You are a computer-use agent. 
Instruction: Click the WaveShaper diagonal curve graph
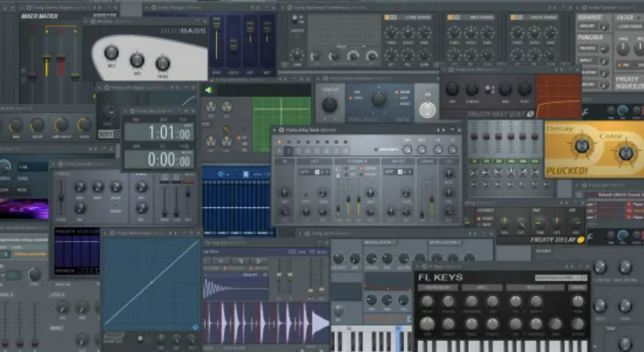pos(152,282)
